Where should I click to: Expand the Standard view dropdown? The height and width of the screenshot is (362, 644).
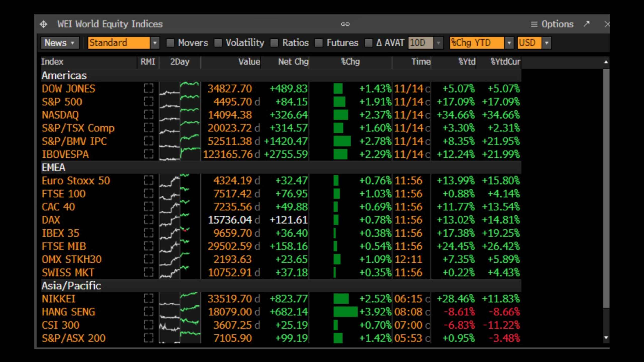[x=155, y=43]
